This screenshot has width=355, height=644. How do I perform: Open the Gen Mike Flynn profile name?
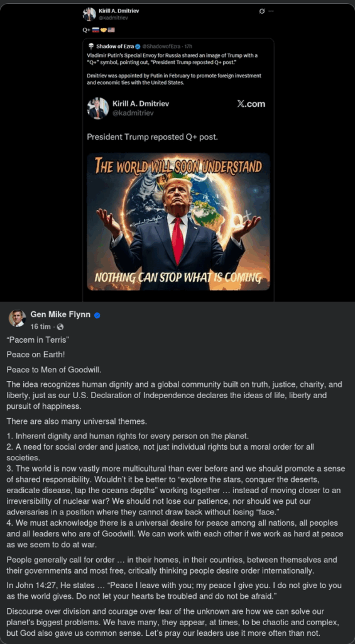click(61, 315)
